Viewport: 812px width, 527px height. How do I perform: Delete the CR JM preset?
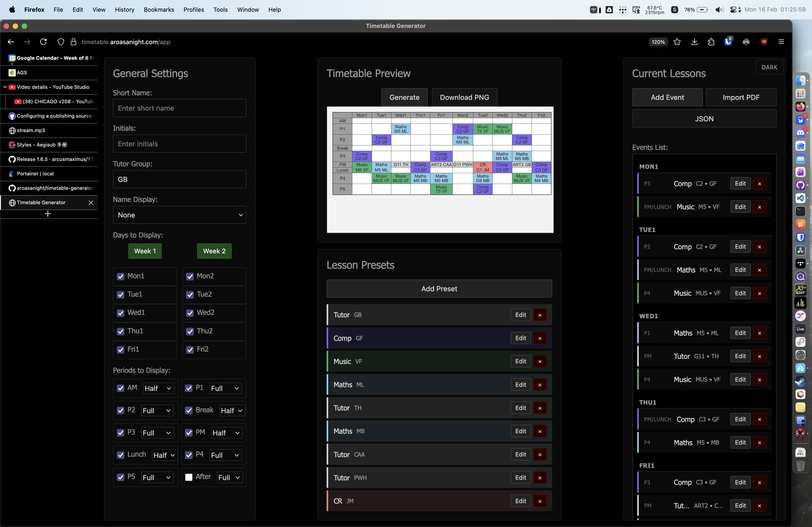point(540,501)
